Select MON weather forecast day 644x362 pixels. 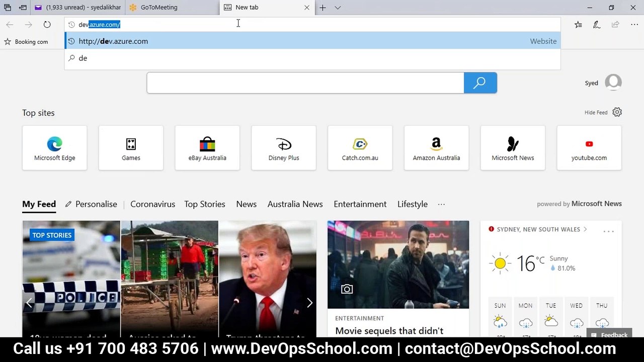pyautogui.click(x=525, y=316)
